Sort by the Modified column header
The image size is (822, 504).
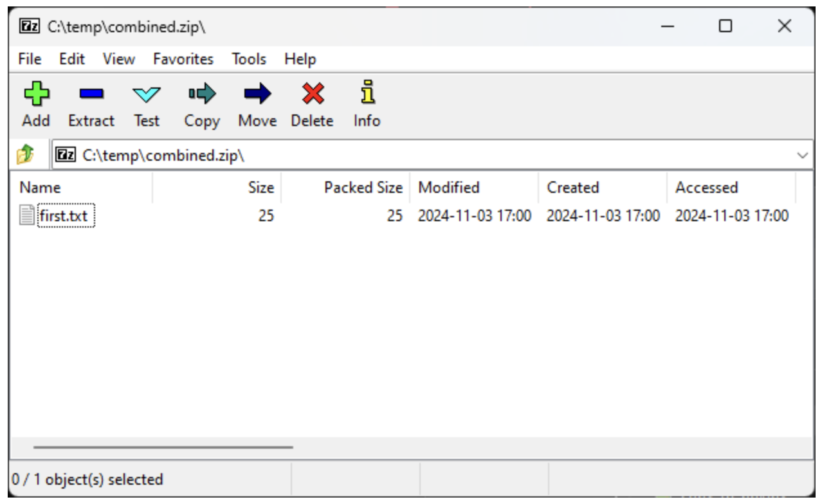[474, 188]
